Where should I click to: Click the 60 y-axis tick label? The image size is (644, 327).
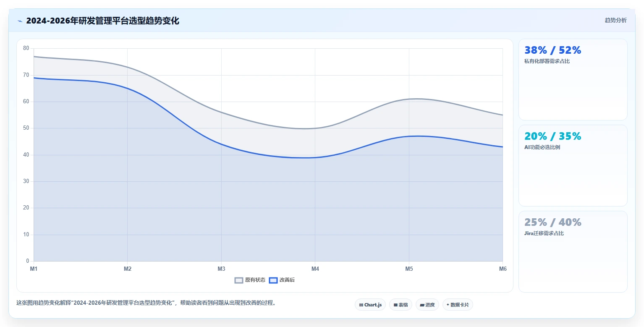pyautogui.click(x=26, y=102)
